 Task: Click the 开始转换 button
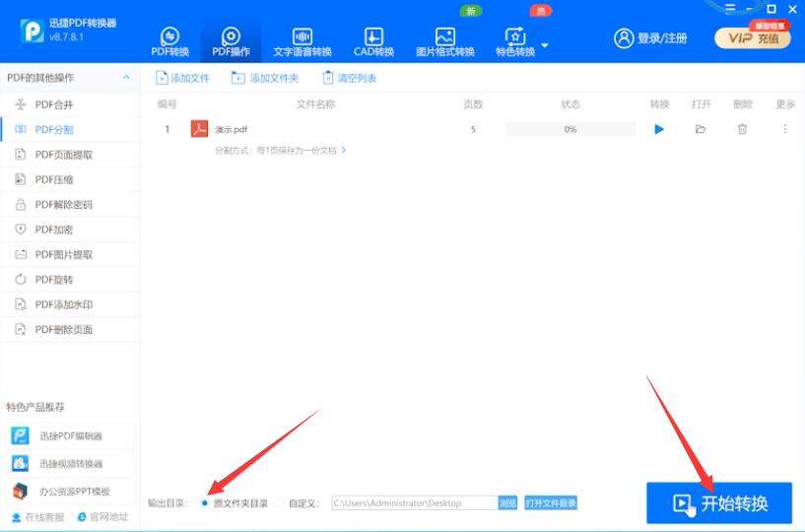pyautogui.click(x=718, y=503)
